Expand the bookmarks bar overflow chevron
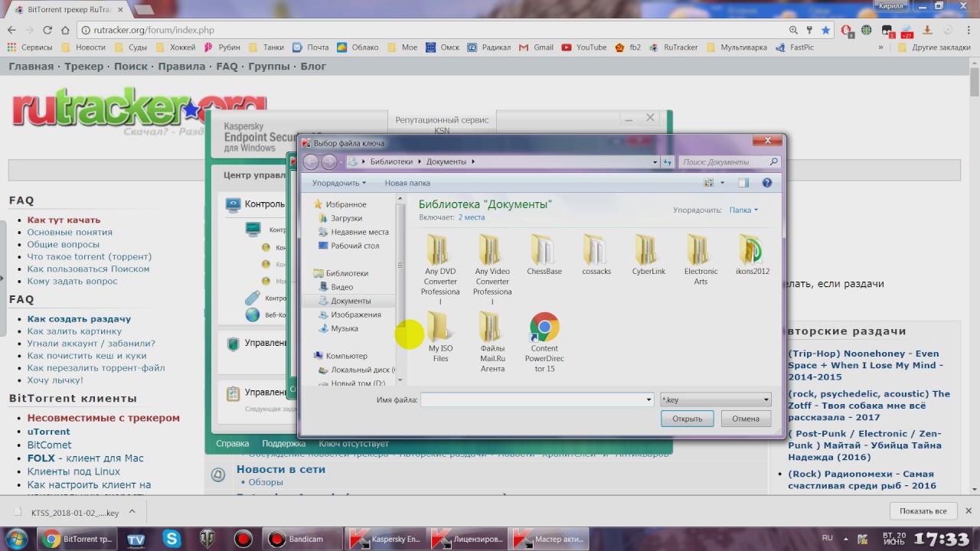The image size is (980, 551). (x=880, y=47)
